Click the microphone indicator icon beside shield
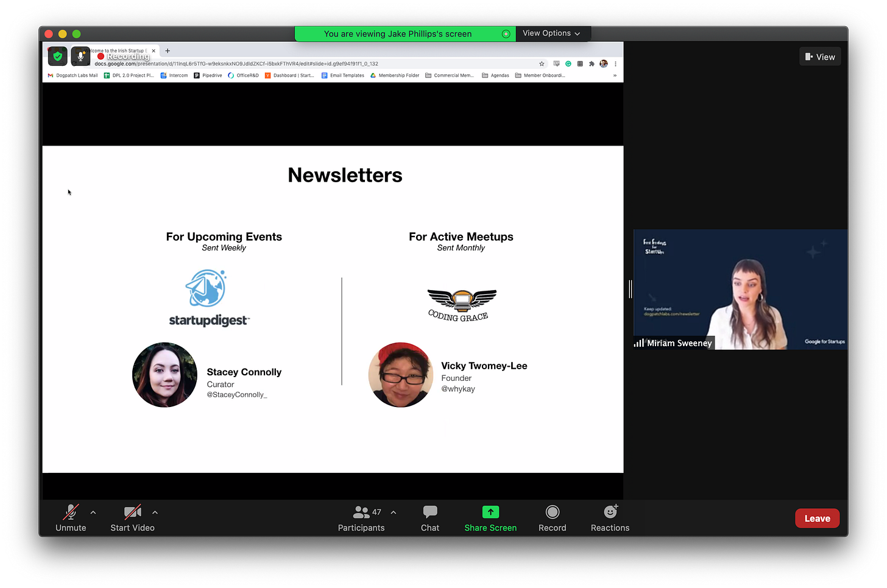887x588 pixels. point(80,56)
